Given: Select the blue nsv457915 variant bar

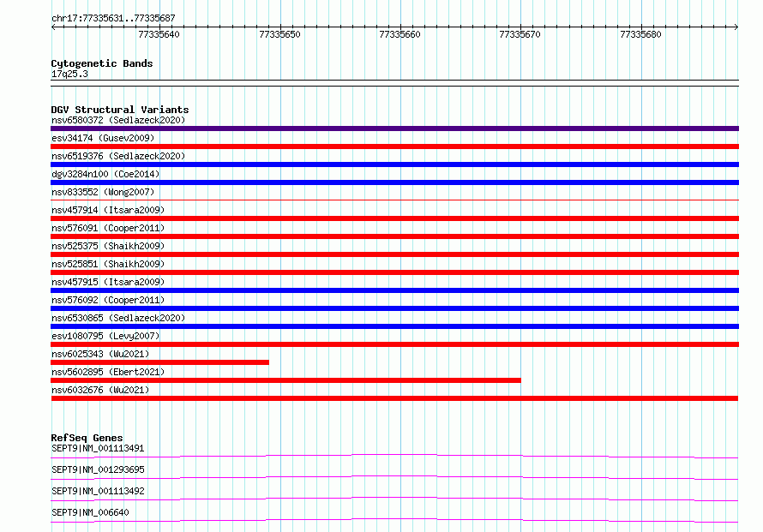Looking at the screenshot, I should pos(394,290).
